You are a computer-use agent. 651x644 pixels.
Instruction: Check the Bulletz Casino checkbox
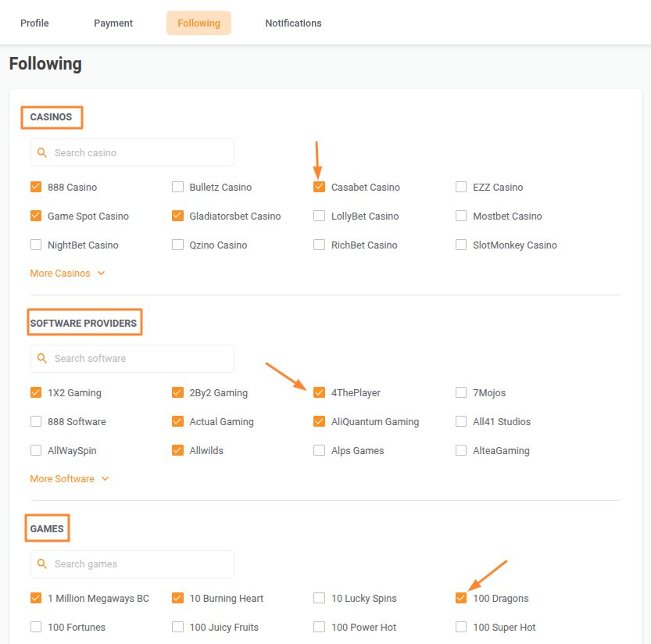point(177,187)
